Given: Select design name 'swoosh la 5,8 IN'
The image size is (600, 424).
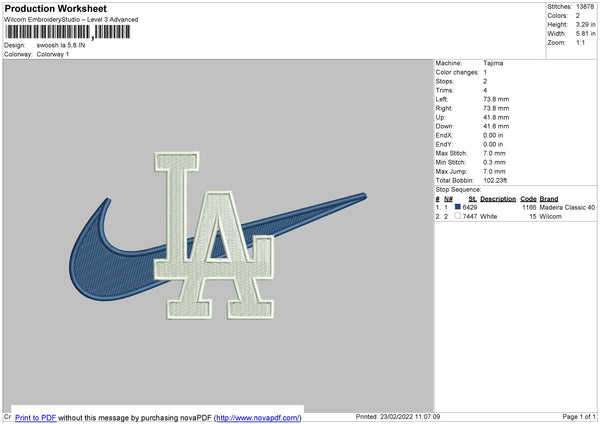Looking at the screenshot, I should [x=61, y=45].
